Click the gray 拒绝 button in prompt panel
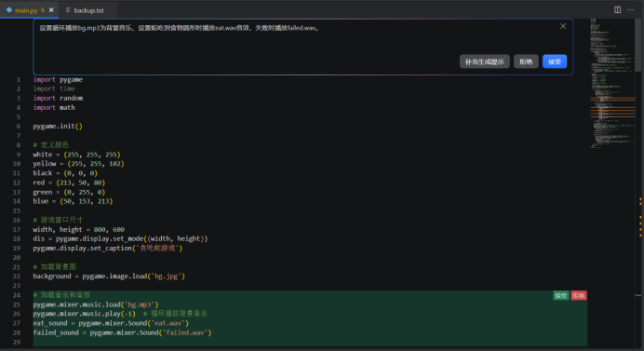The image size is (644, 351). [526, 61]
